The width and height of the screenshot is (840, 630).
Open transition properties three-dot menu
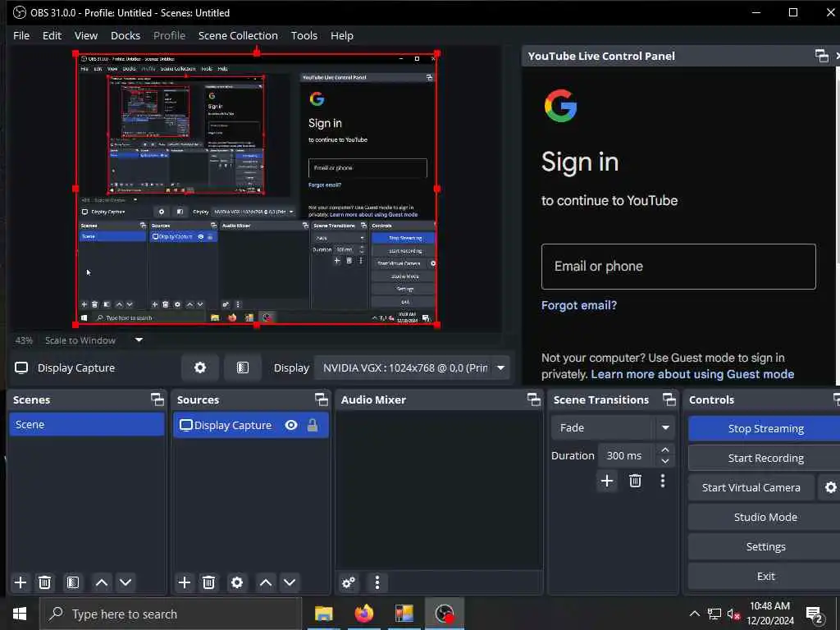[663, 481]
